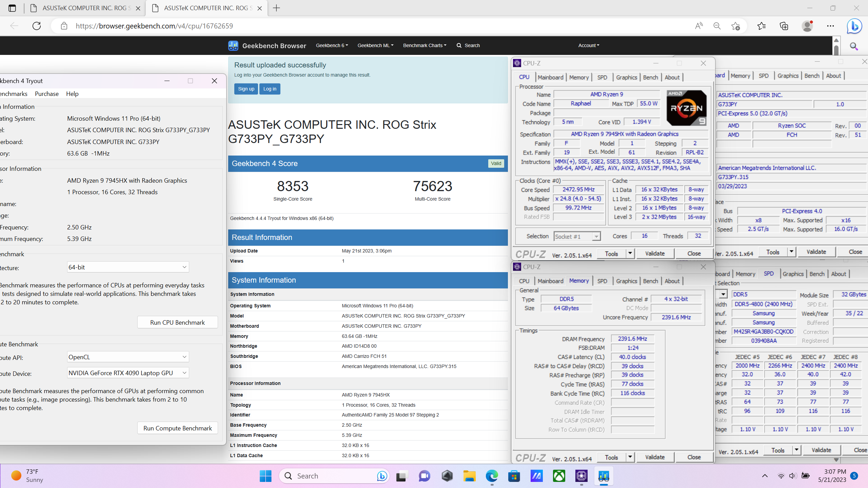
Task: Open the Help menu in Geekbench 4
Action: (x=72, y=94)
